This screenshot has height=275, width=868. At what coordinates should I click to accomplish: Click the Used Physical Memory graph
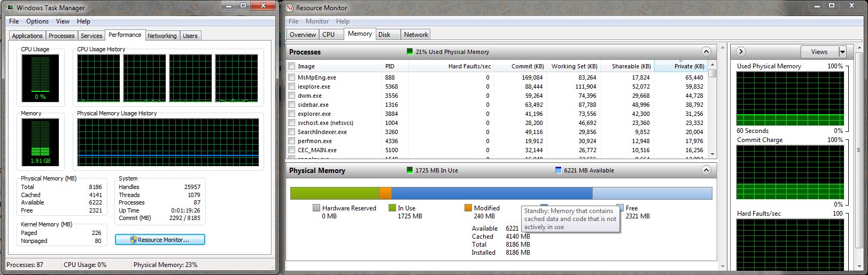(x=790, y=98)
